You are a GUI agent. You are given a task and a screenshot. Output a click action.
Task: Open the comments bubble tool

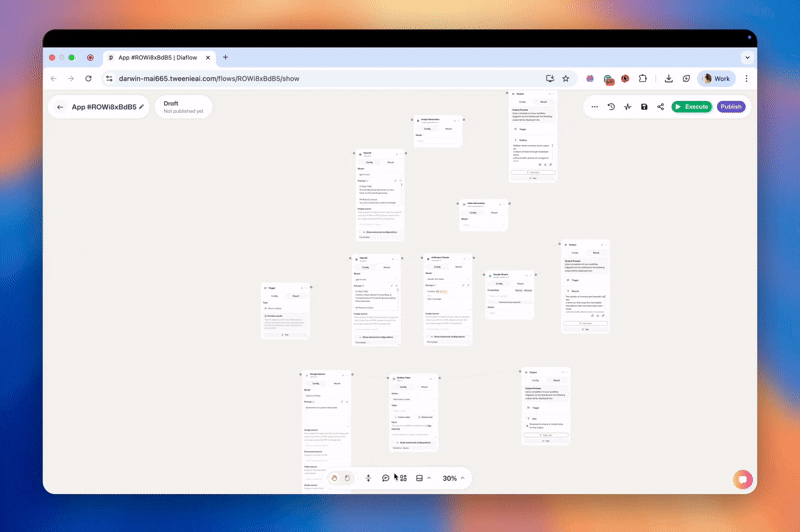pos(386,478)
